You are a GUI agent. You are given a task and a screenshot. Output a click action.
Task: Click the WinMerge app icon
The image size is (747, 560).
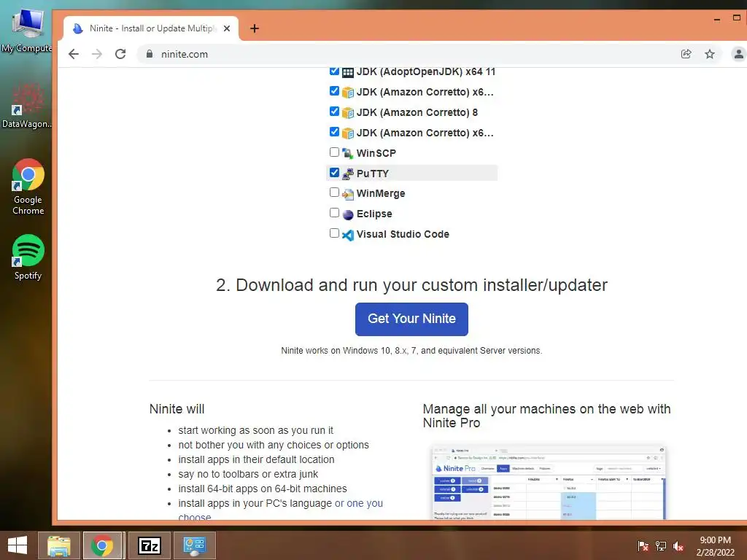pyautogui.click(x=348, y=194)
